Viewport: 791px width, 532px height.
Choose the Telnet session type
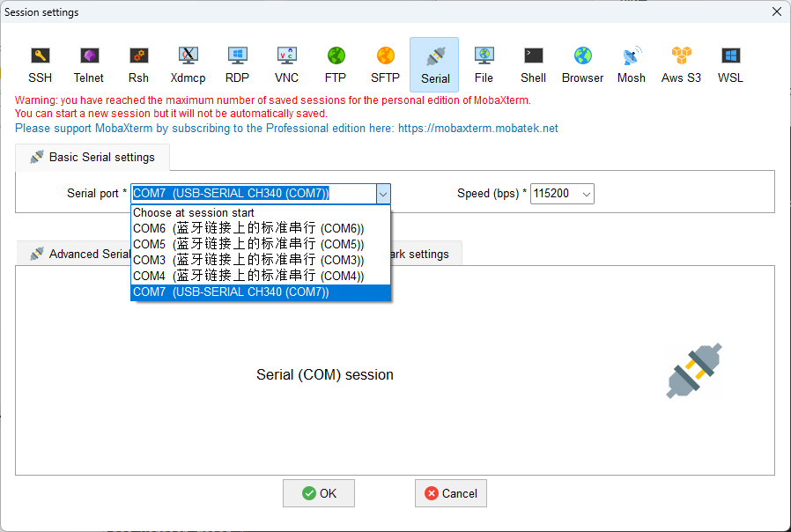point(89,64)
